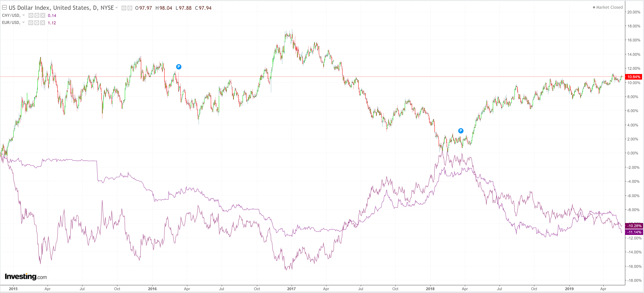Open CNY/USD settings gear icon
The image size is (644, 293).
(37, 16)
